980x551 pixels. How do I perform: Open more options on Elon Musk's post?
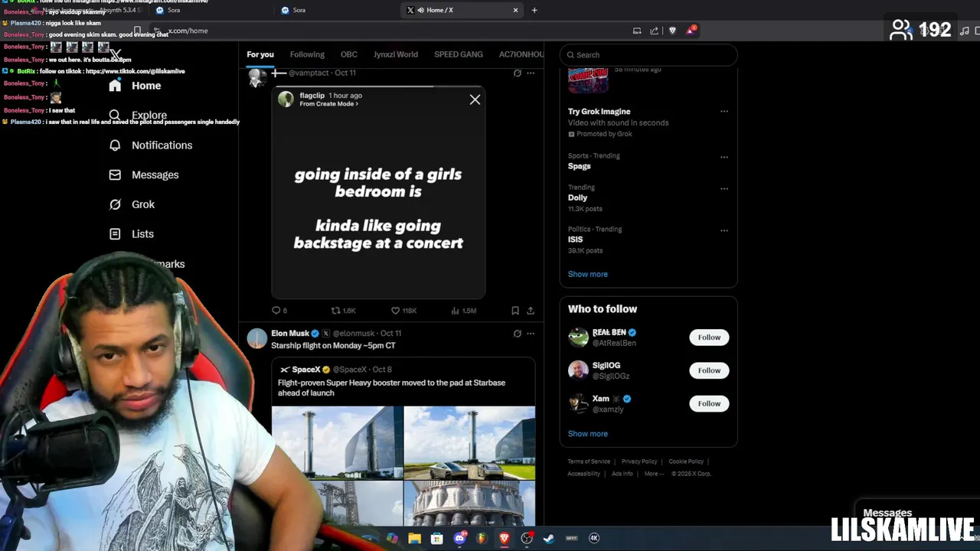pos(531,334)
